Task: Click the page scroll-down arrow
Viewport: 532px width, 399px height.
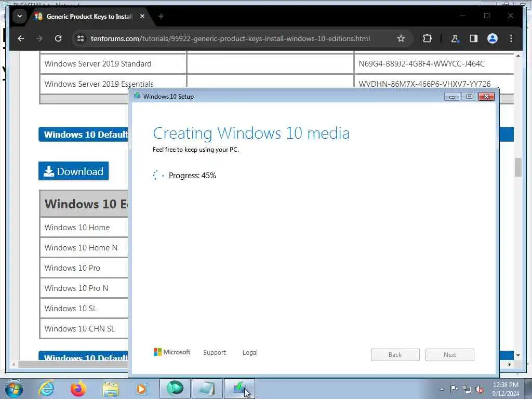Action: point(518,355)
